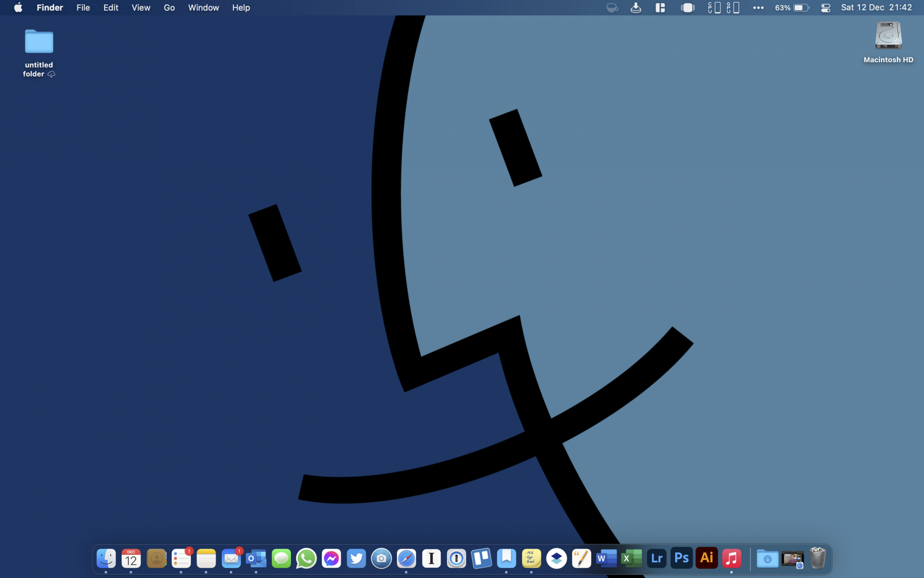Show the CPU monitor menu bar item
924x578 pixels.
(x=714, y=8)
